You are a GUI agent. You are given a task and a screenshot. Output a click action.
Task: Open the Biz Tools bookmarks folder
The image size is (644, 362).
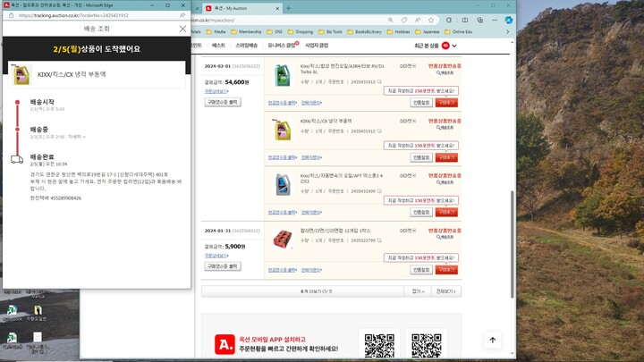(330, 31)
